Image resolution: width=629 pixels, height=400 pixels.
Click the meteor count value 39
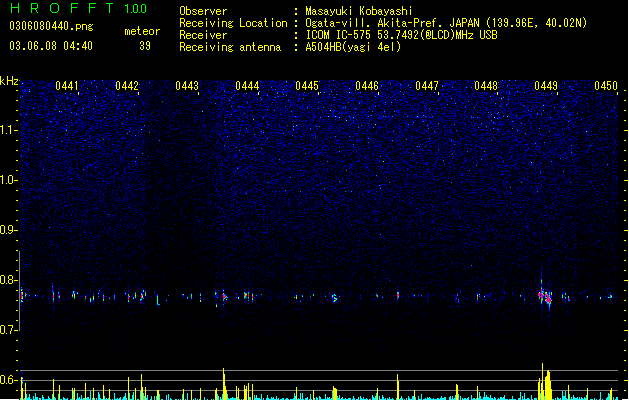pos(145,46)
